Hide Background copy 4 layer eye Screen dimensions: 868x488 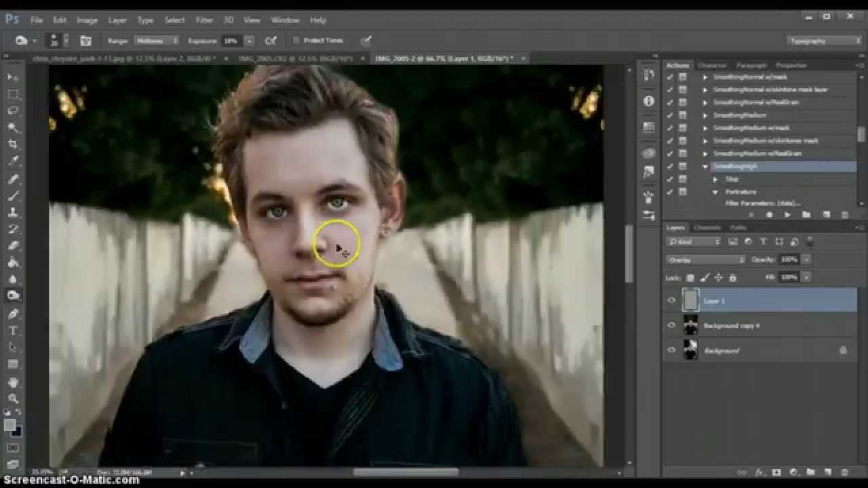tap(671, 325)
